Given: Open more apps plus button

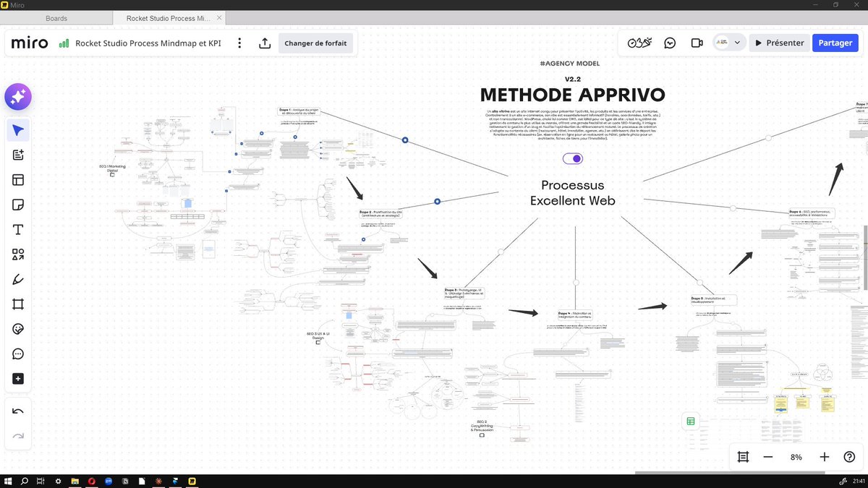Looking at the screenshot, I should click(x=18, y=379).
